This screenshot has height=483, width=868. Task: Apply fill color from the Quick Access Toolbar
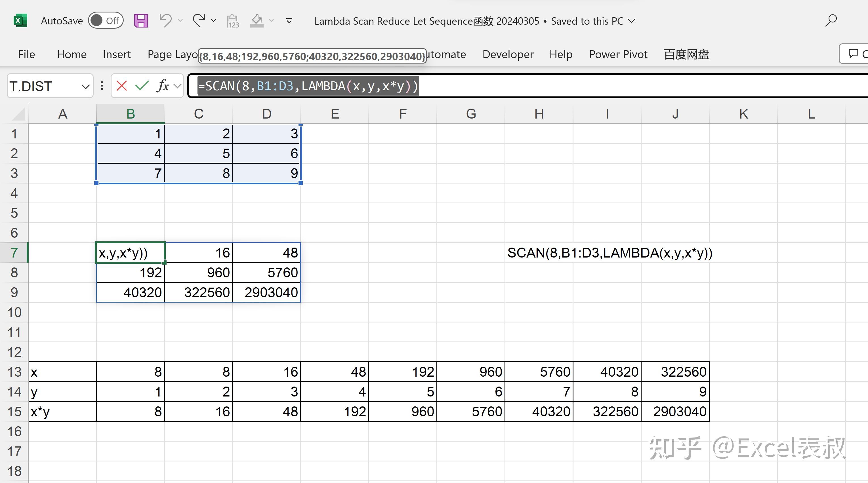(257, 20)
